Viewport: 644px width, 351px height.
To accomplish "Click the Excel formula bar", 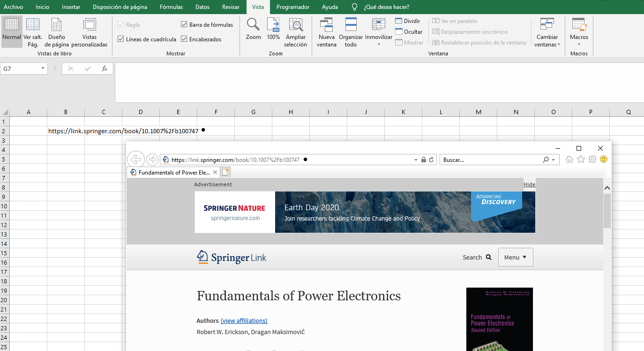I will click(x=379, y=83).
